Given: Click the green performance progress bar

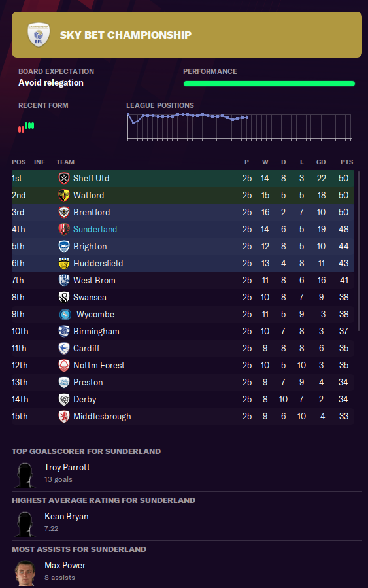Looking at the screenshot, I should click(x=269, y=84).
